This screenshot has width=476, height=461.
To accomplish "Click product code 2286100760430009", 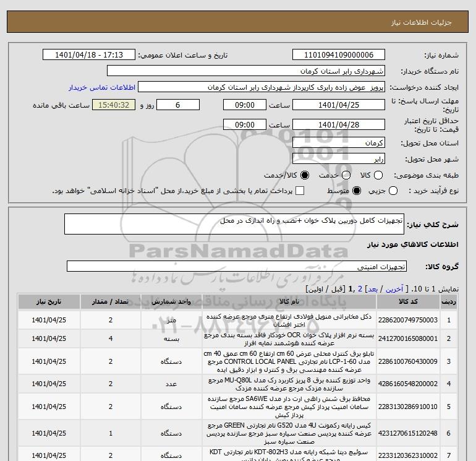I will pos(408,361).
